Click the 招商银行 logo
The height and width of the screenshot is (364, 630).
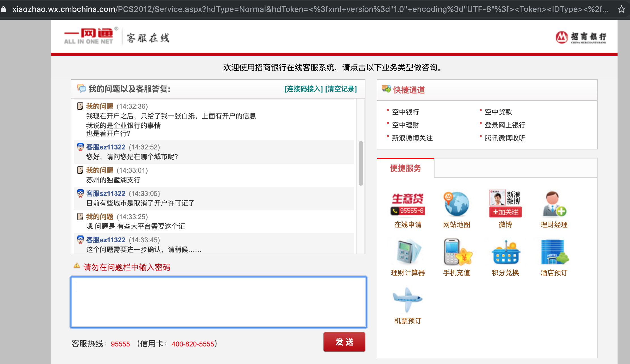click(x=581, y=37)
